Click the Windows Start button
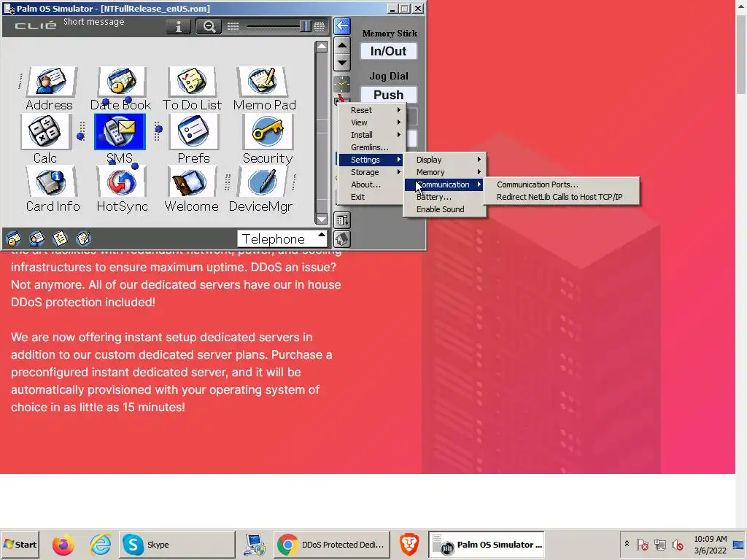The width and height of the screenshot is (747, 560). pyautogui.click(x=20, y=544)
